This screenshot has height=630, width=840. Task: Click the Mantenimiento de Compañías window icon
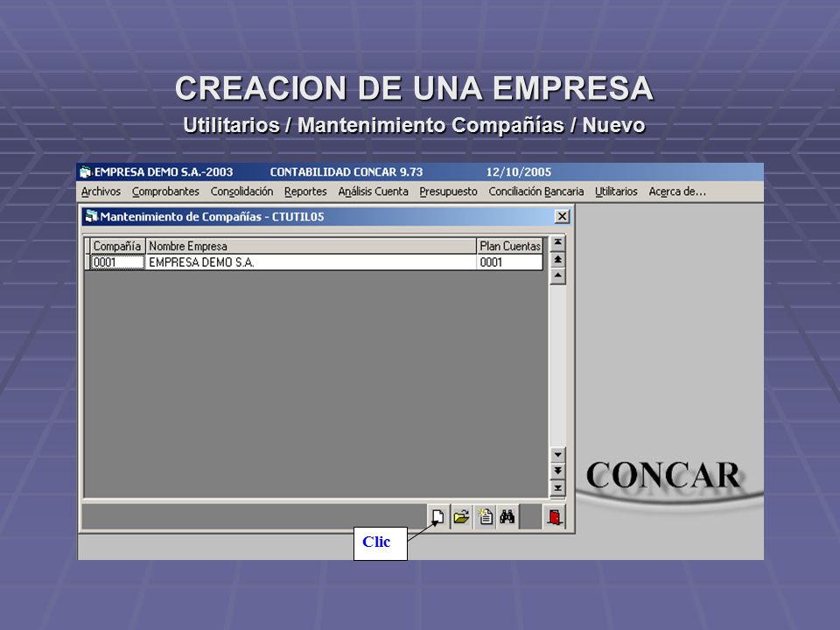coord(92,216)
